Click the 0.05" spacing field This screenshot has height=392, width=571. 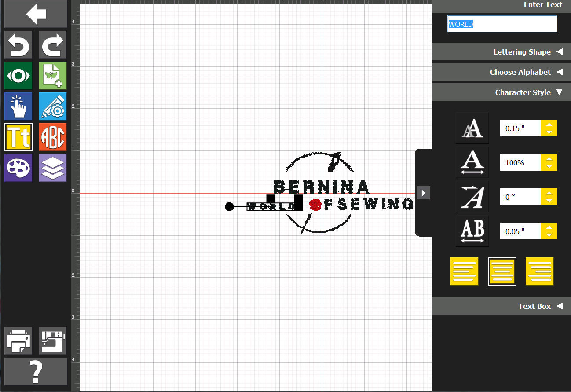(x=520, y=231)
